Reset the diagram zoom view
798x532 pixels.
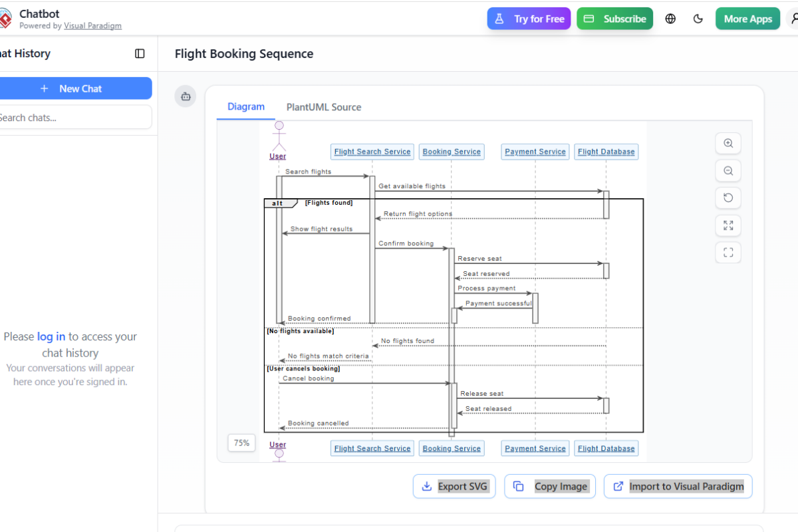(x=728, y=198)
